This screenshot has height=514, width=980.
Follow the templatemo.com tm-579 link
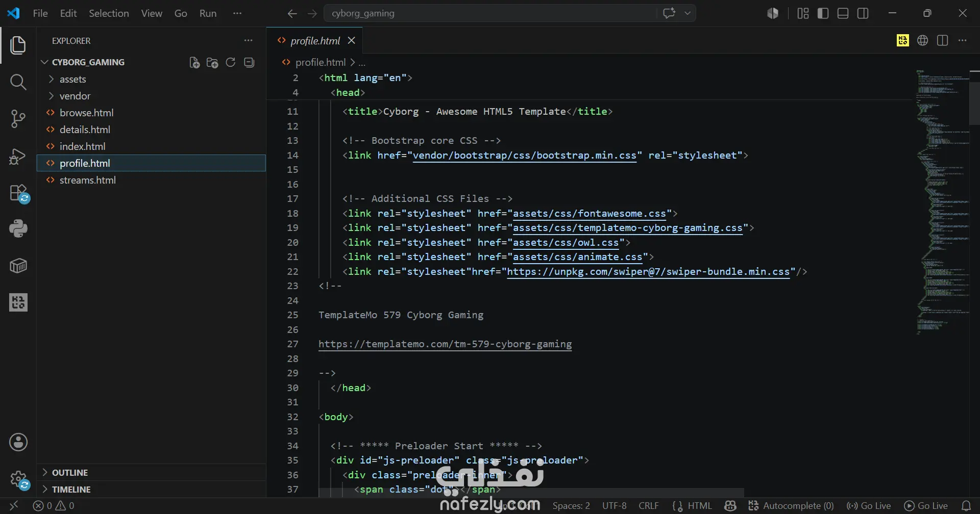point(445,344)
